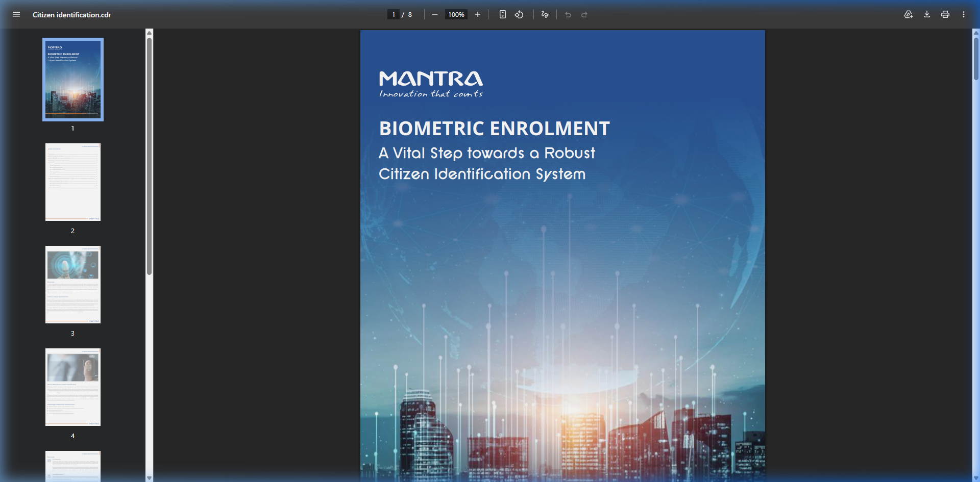Download the Citizen identification file

click(x=927, y=15)
